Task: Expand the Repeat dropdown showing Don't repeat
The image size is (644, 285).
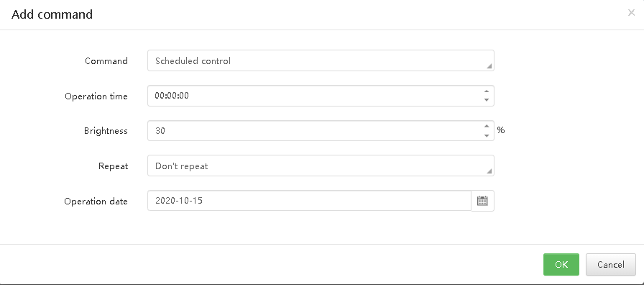Action: (x=321, y=166)
